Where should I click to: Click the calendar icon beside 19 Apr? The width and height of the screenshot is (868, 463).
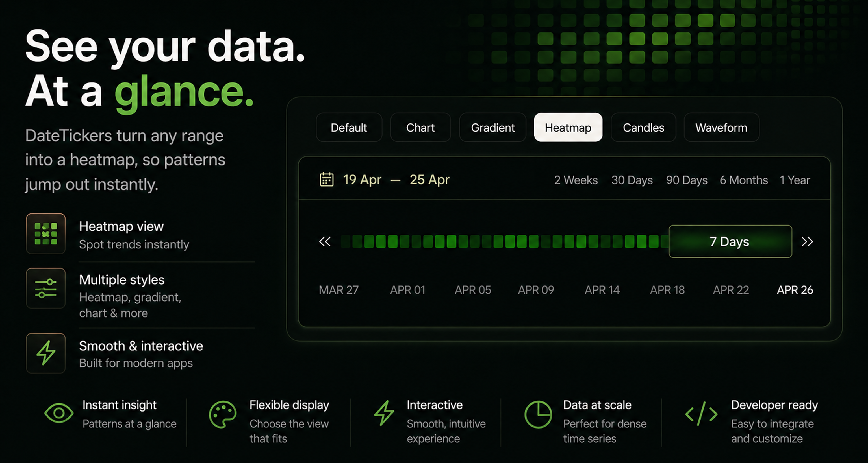tap(326, 180)
